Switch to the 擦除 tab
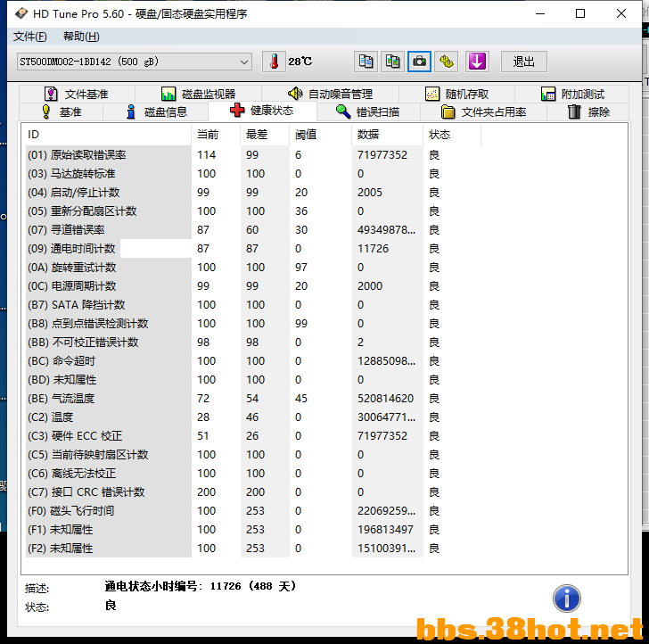 point(587,111)
